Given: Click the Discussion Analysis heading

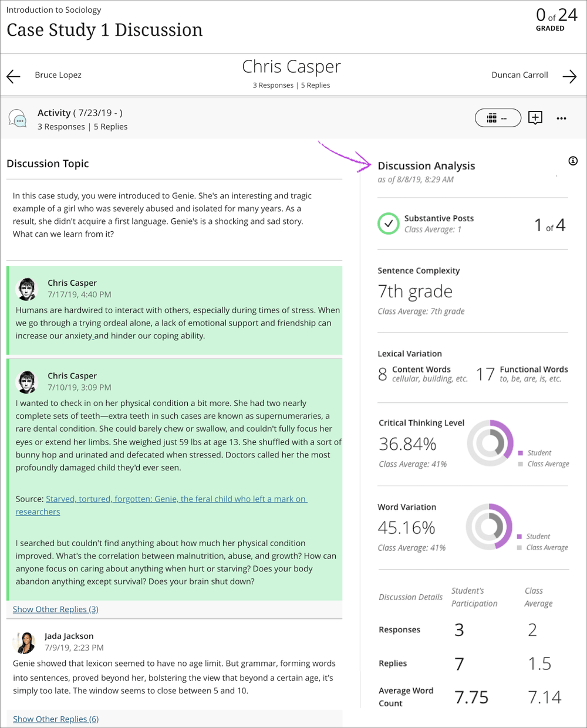Looking at the screenshot, I should pyautogui.click(x=426, y=166).
